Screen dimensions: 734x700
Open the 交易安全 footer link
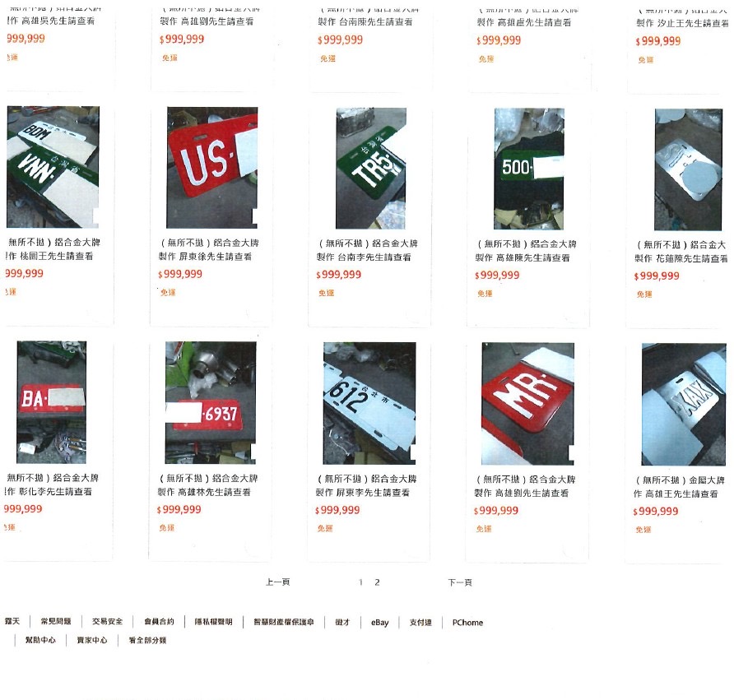tap(107, 621)
